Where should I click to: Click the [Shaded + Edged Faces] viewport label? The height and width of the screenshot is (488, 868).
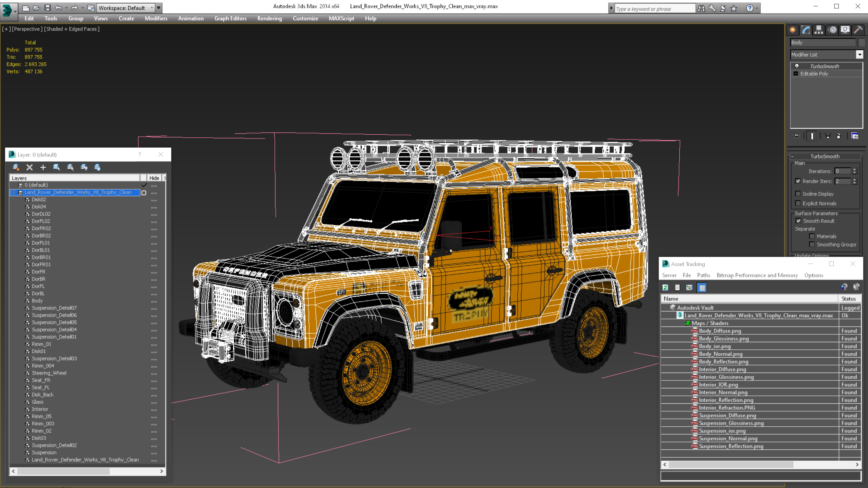tap(72, 29)
